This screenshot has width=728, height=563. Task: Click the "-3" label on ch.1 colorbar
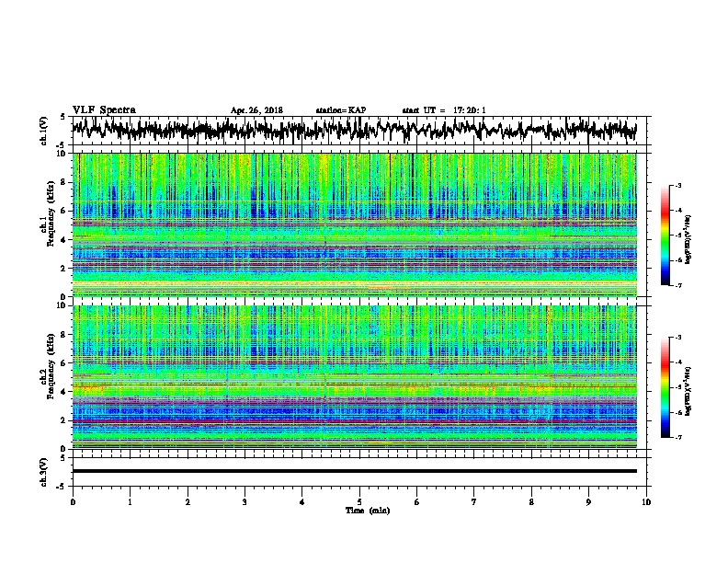coord(677,185)
